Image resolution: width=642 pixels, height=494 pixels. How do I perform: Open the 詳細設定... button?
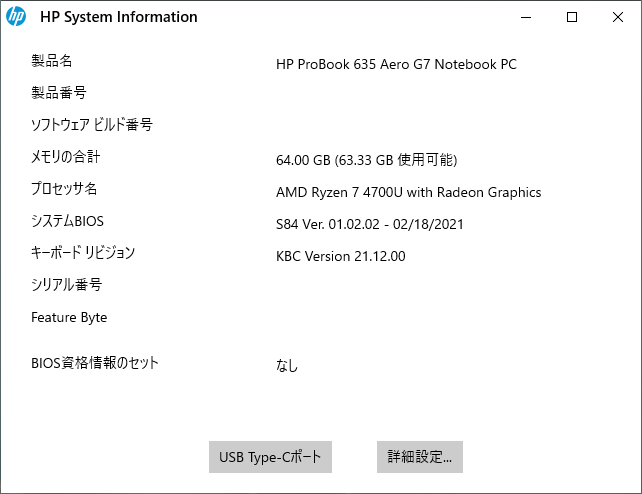(420, 457)
